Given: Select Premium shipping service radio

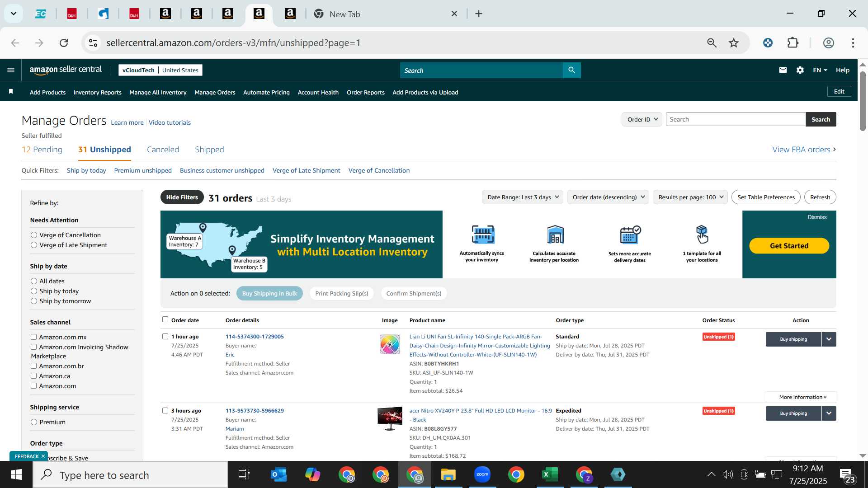Looking at the screenshot, I should (x=34, y=422).
